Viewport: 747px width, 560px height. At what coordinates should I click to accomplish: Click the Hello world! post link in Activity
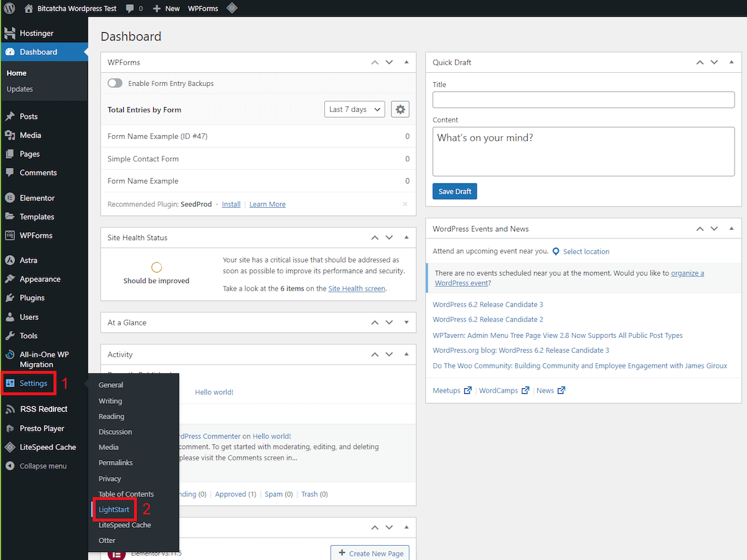(214, 392)
